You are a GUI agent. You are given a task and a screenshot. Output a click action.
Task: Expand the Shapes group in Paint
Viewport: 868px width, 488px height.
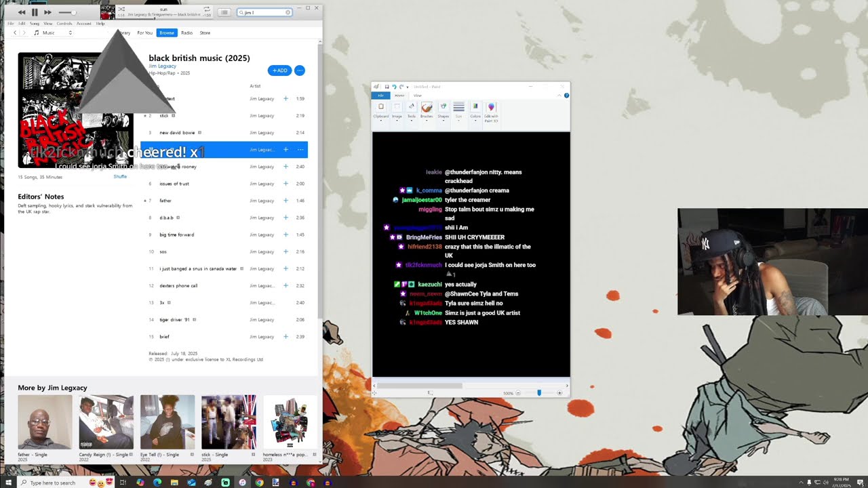[443, 110]
